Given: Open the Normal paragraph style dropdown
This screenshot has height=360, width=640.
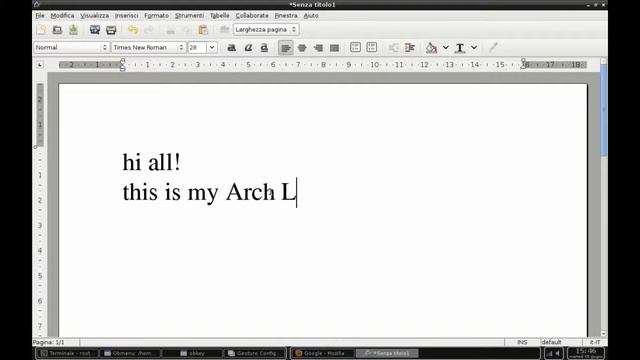Looking at the screenshot, I should (71, 48).
